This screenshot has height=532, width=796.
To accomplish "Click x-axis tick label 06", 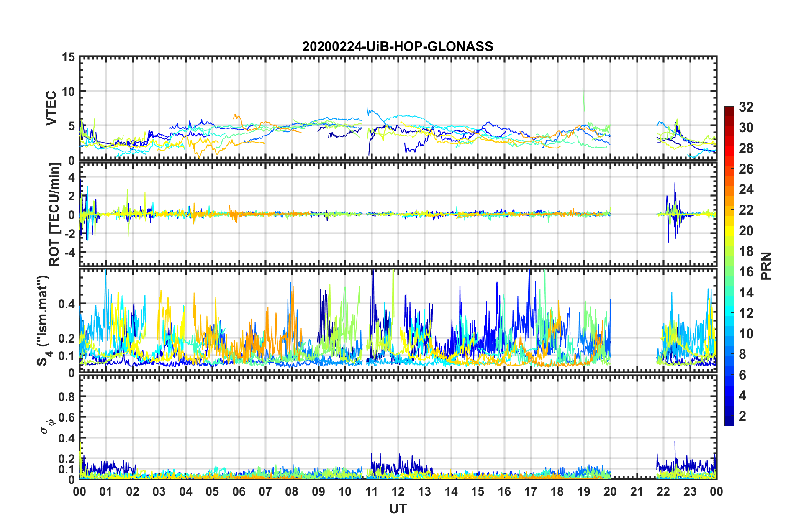I will tap(239, 491).
